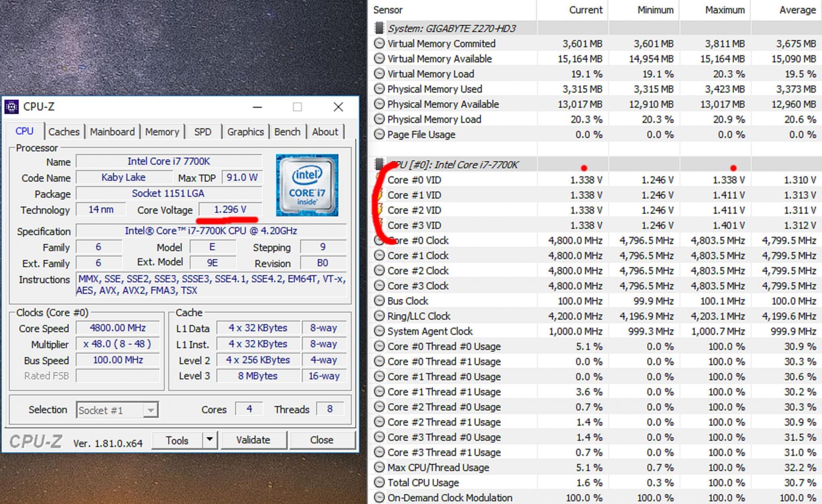Open the About tab in CPU-Z

325,132
